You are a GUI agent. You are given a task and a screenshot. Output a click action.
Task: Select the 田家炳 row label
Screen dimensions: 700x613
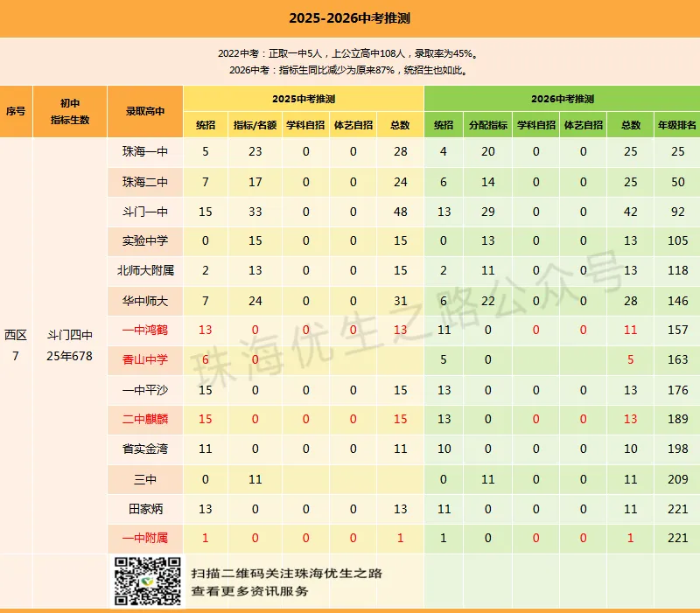click(x=145, y=509)
